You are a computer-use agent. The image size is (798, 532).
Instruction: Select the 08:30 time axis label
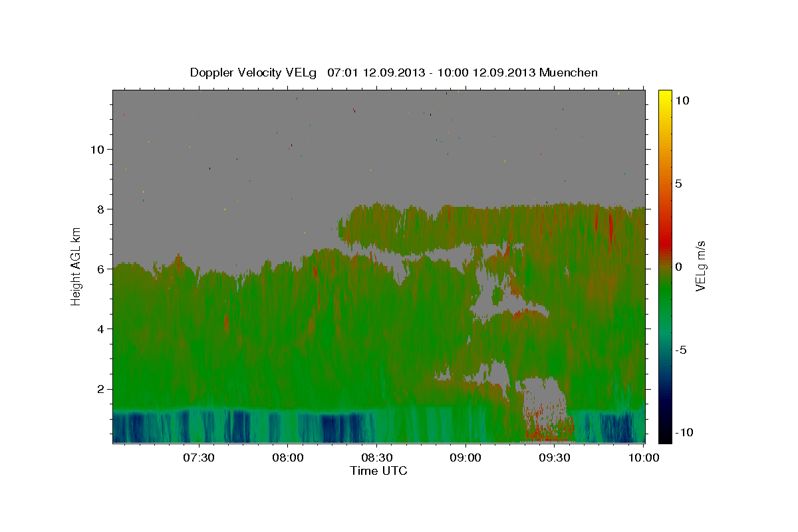[376, 458]
